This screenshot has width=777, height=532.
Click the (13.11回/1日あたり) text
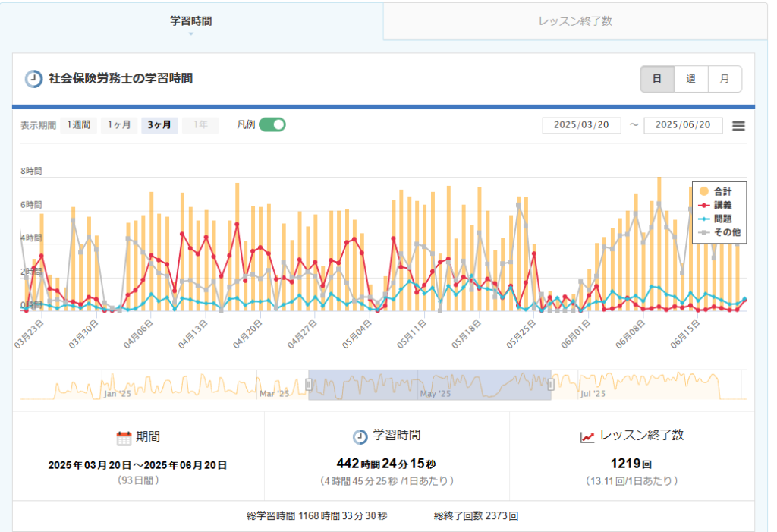(x=632, y=481)
